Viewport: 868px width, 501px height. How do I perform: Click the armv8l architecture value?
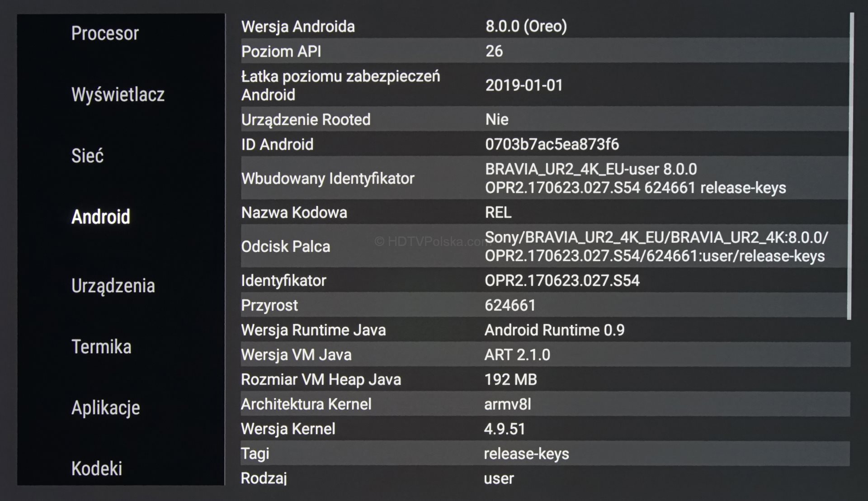(x=507, y=404)
